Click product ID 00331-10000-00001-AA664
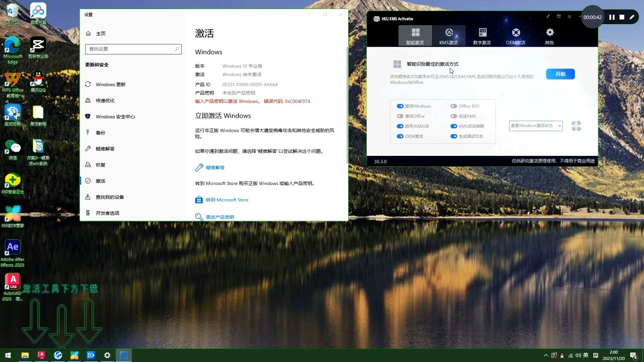 (250, 84)
